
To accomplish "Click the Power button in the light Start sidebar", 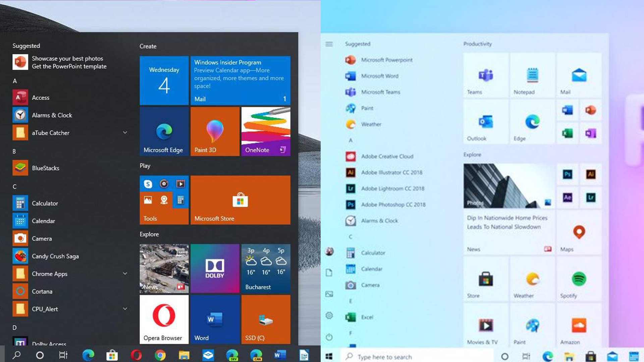I will [x=329, y=337].
